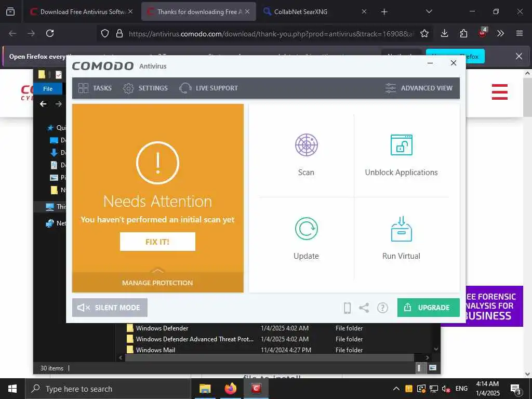The height and width of the screenshot is (399, 532).
Task: Open Unblock Applications tile
Action: coord(401,155)
